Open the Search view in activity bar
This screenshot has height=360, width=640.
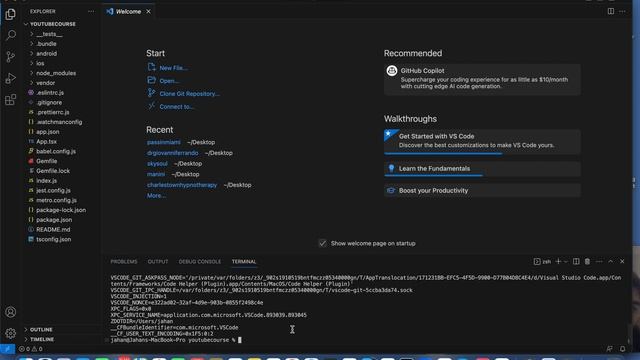tap(11, 35)
